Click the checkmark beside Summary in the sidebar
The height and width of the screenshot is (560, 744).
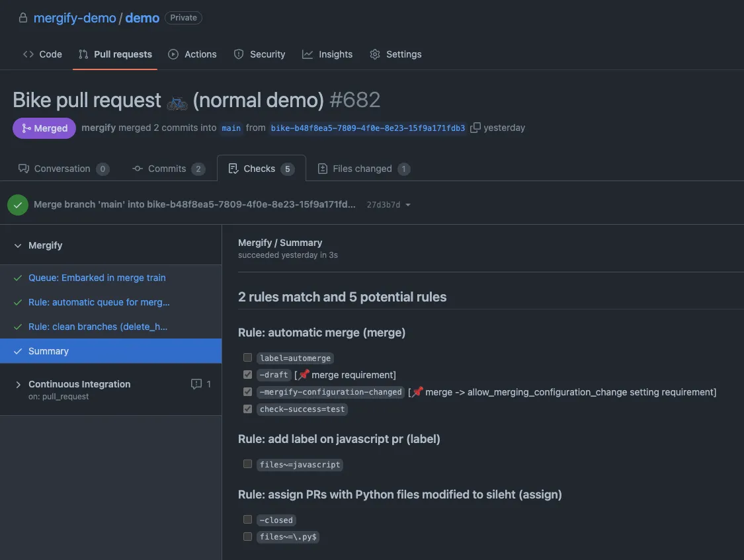click(x=19, y=351)
